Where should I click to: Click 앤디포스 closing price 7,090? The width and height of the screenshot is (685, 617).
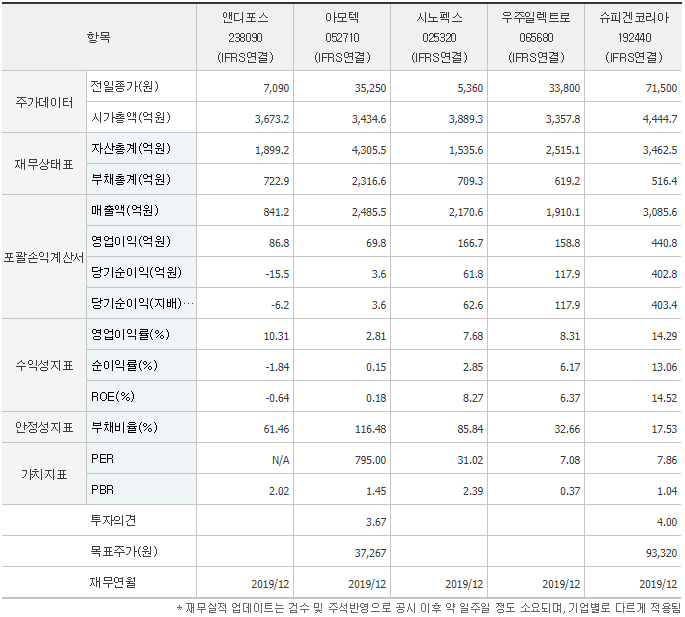[276, 88]
